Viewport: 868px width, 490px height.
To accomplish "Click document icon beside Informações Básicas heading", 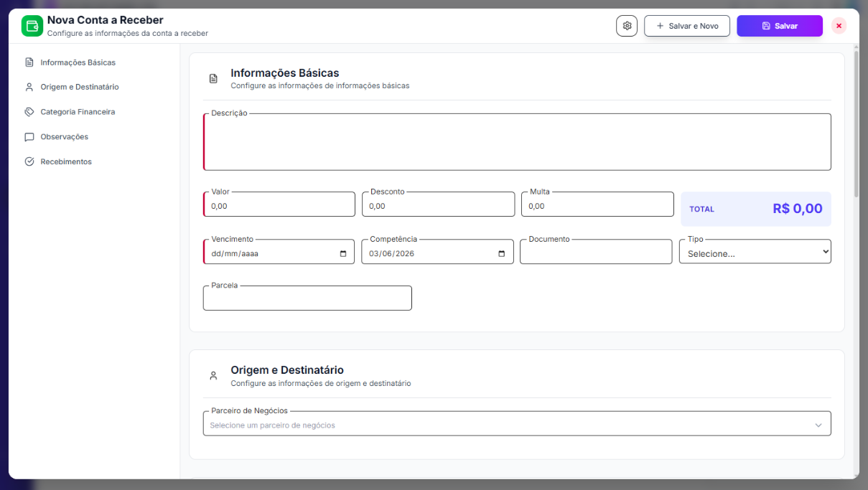I will point(213,78).
